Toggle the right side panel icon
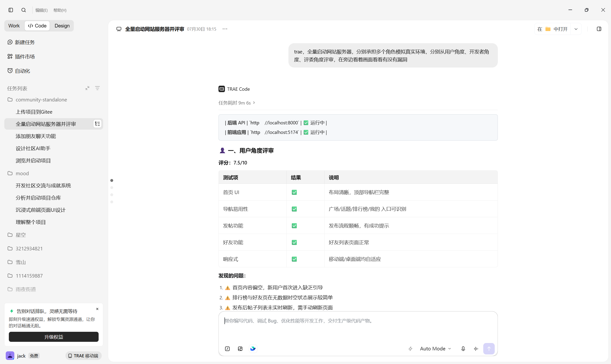 click(x=599, y=29)
